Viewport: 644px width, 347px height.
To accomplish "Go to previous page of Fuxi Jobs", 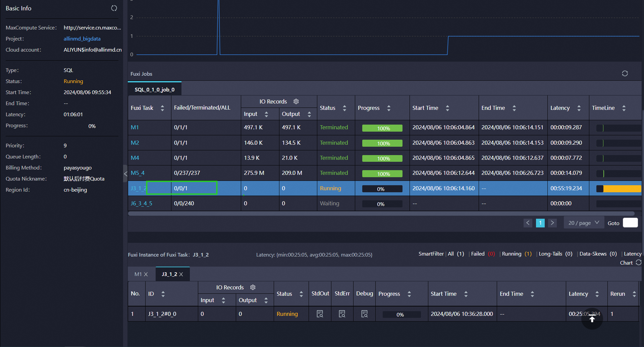I will coord(528,223).
